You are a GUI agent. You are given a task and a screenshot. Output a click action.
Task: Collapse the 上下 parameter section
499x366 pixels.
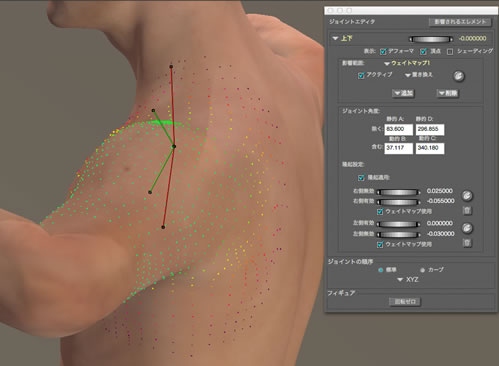pyautogui.click(x=335, y=38)
